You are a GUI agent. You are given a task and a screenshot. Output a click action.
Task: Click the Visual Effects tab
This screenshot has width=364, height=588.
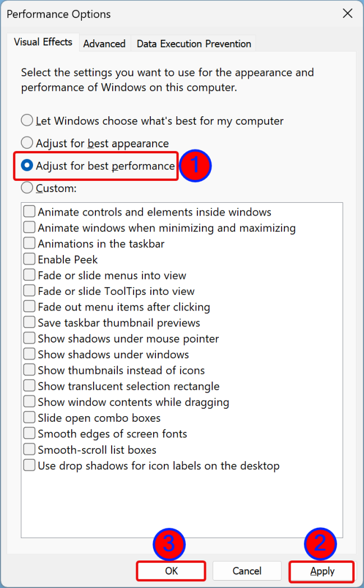click(43, 42)
